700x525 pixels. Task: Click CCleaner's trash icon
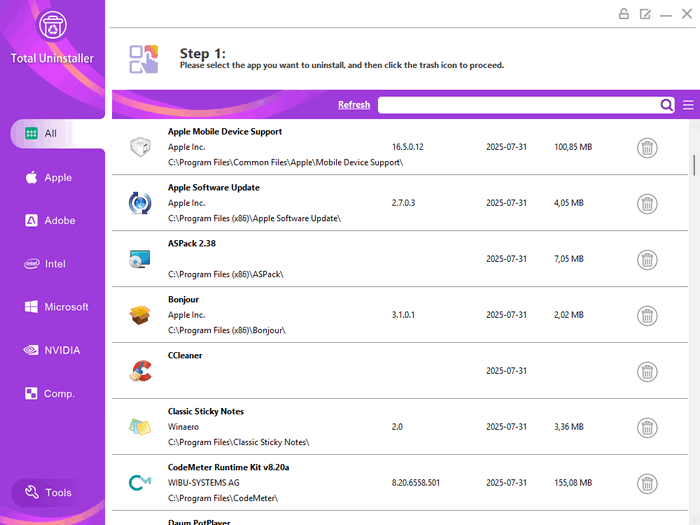coord(647,372)
